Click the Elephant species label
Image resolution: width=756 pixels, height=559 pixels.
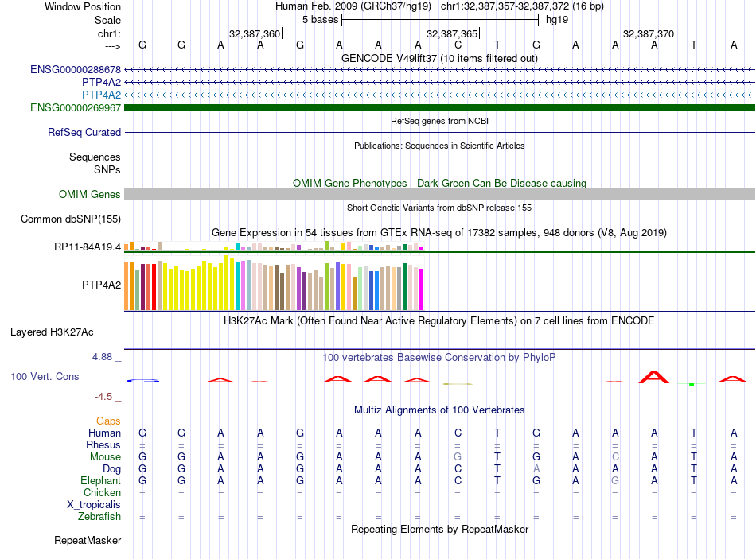coord(100,480)
